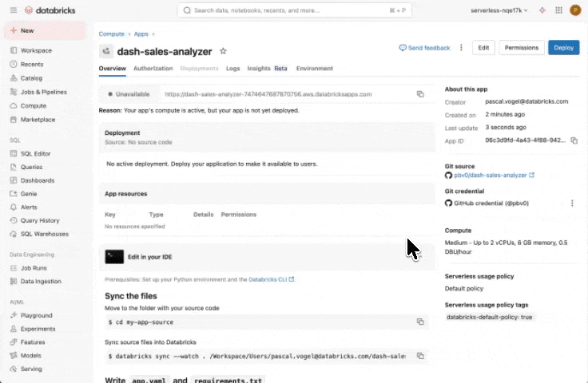Open the serverless-nqe17k workspace dropdown
Screen dimensions: 588x383
pyautogui.click(x=499, y=10)
